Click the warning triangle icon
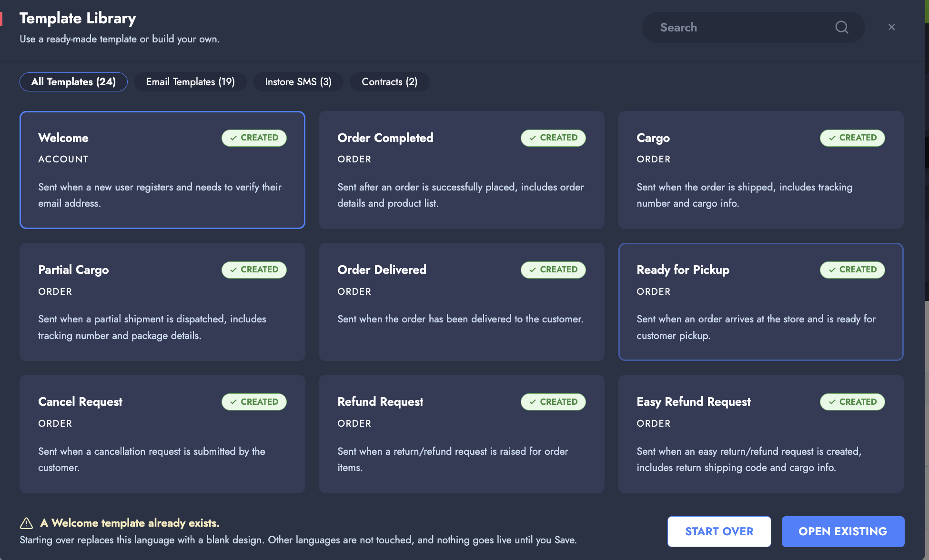This screenshot has width=929, height=560. click(x=26, y=523)
